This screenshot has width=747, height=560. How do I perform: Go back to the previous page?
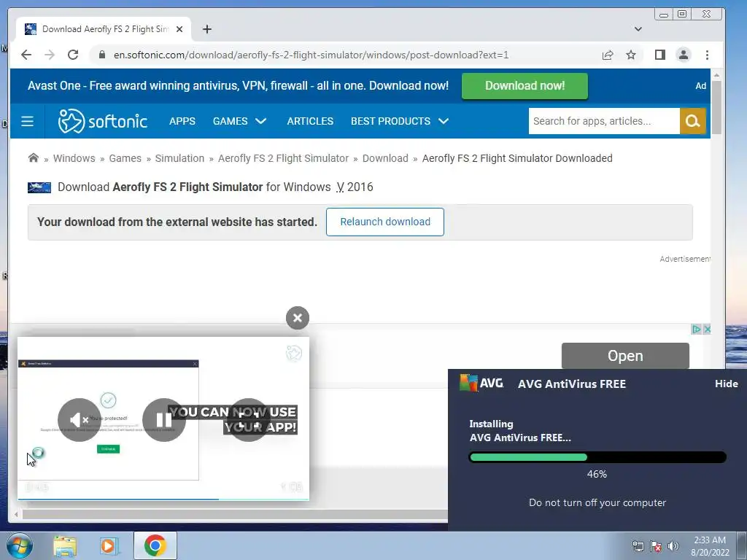coord(26,55)
